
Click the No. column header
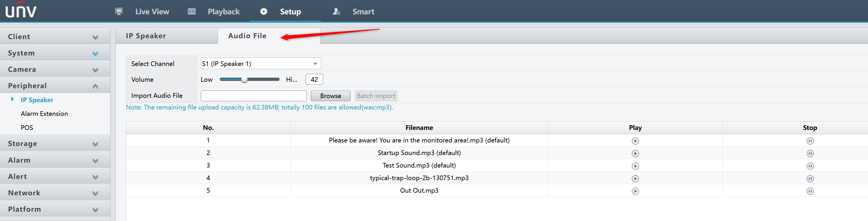pyautogui.click(x=208, y=128)
